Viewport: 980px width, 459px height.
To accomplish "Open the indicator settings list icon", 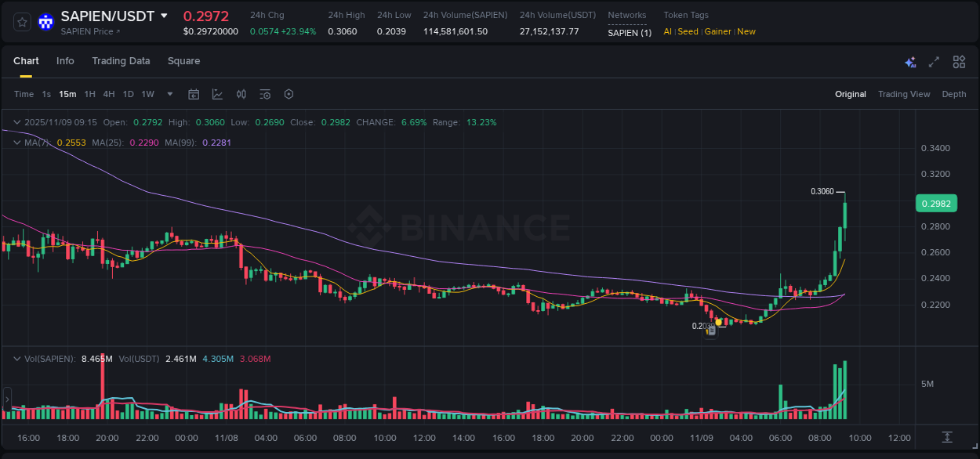I will tap(264, 93).
